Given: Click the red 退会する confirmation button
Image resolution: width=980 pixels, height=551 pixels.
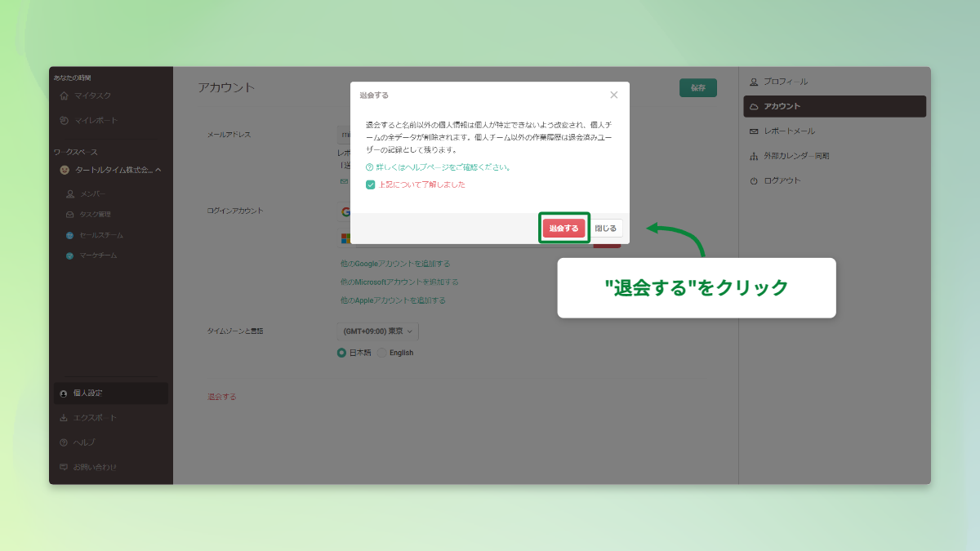Looking at the screenshot, I should 564,228.
